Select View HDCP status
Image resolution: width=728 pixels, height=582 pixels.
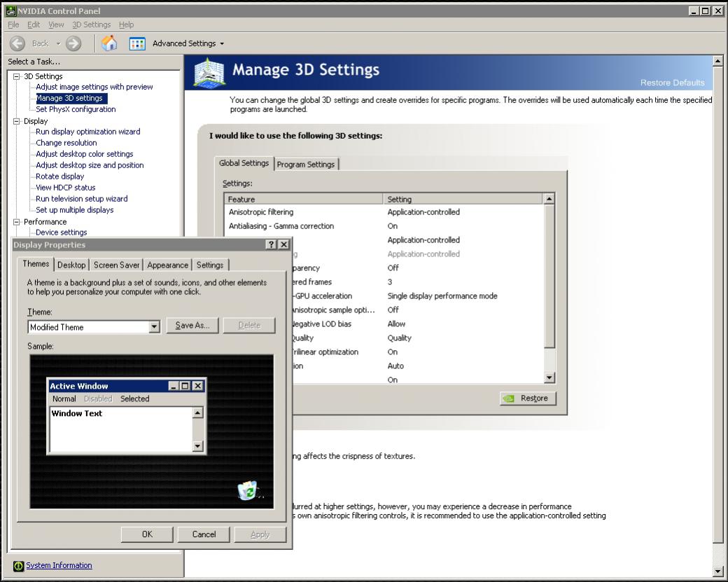66,188
